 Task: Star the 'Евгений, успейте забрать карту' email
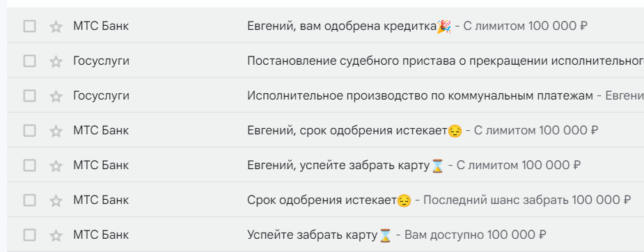(56, 166)
